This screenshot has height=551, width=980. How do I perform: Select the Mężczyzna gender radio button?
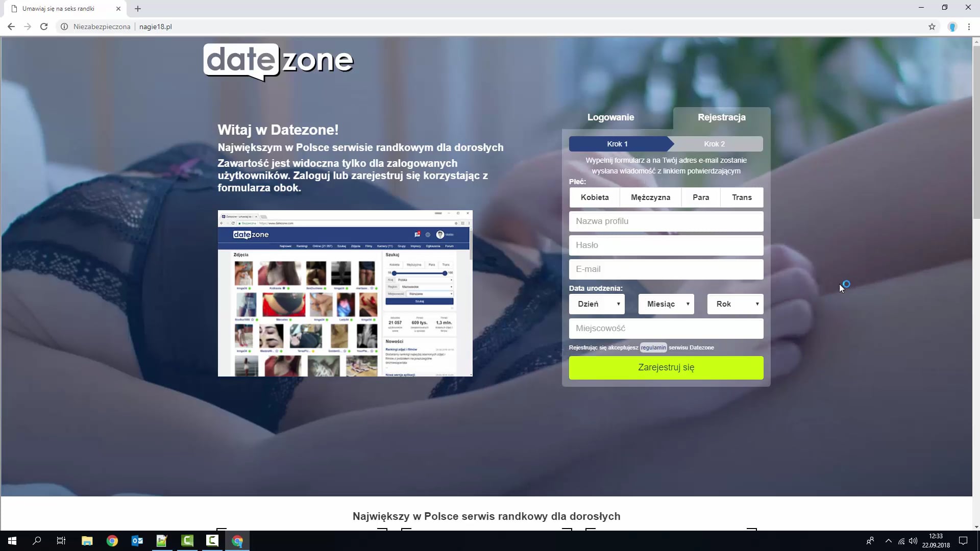coord(651,197)
